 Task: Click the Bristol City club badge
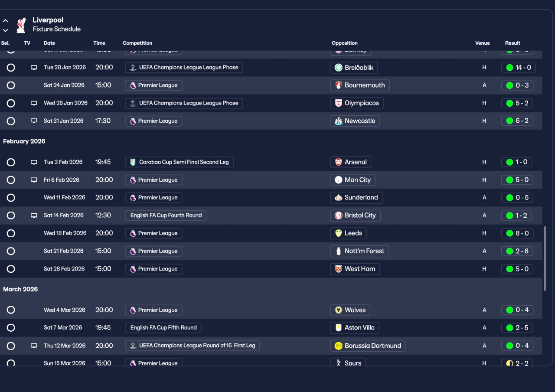339,216
